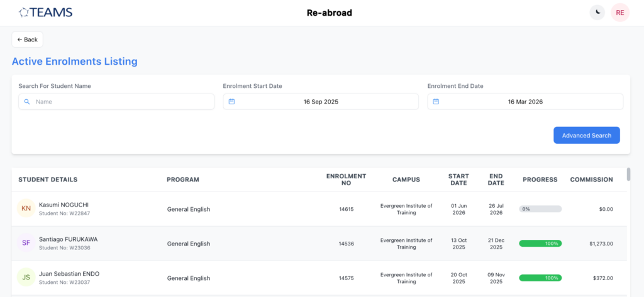Click Student No: W23036
Viewport: 644px width, 297px height.
(x=65, y=248)
